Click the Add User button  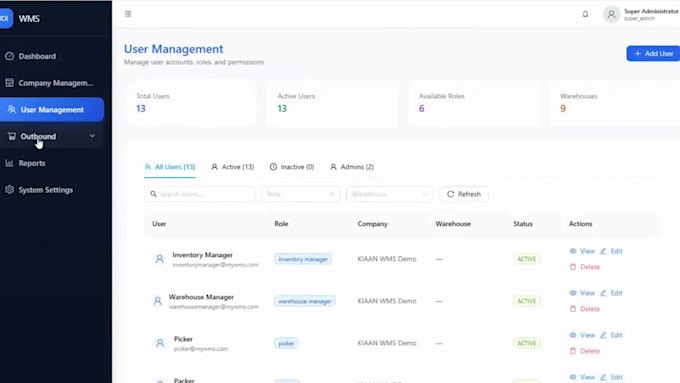pyautogui.click(x=653, y=53)
